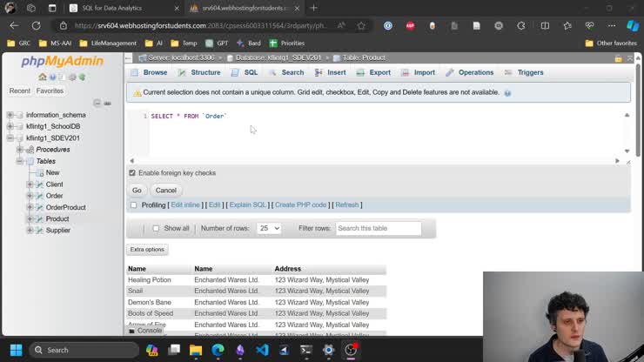Screen dimensions: 644x362
Task: Open the help icon next to the warning
Action: pos(507,92)
